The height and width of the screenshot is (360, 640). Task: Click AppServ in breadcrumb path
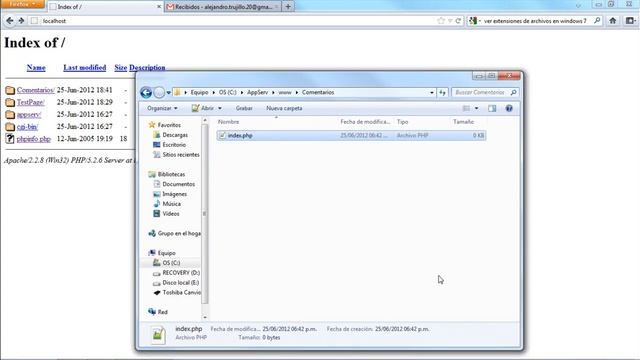258,93
